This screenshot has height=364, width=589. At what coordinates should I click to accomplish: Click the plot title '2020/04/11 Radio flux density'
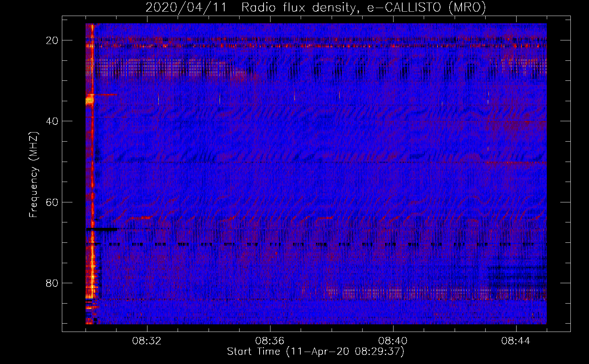click(x=316, y=7)
